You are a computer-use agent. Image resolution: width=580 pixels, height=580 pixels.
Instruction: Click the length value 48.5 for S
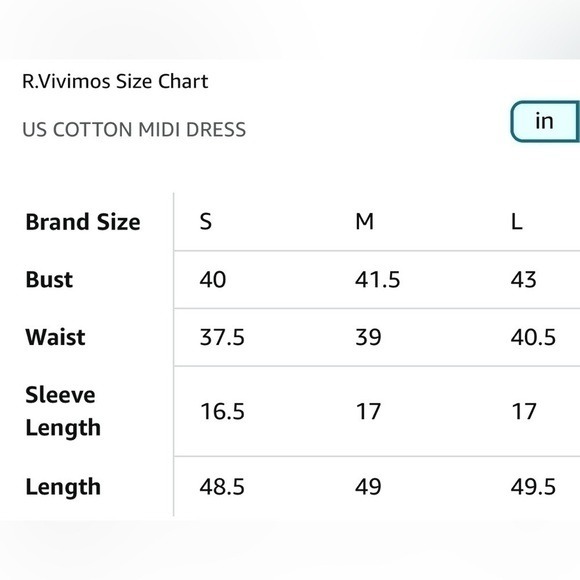coord(222,486)
